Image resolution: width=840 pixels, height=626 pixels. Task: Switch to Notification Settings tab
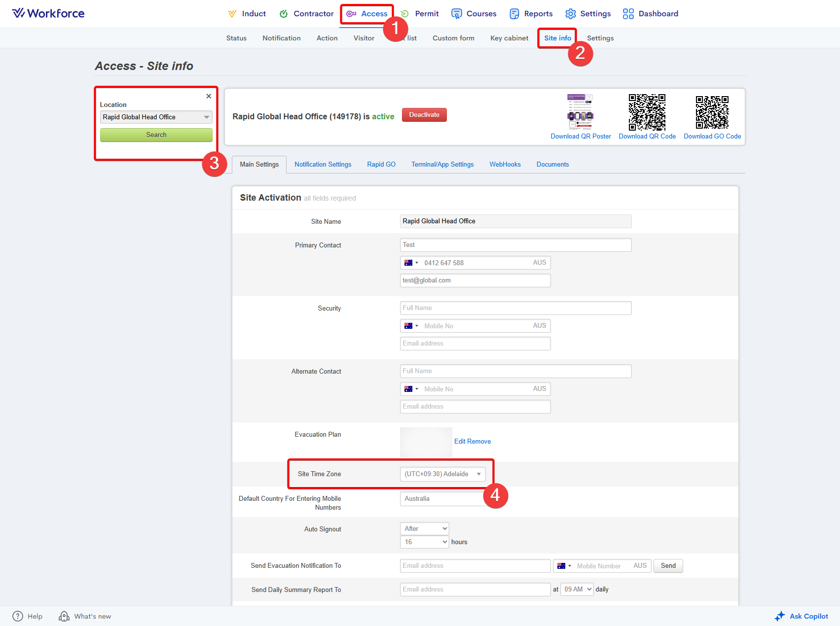323,165
